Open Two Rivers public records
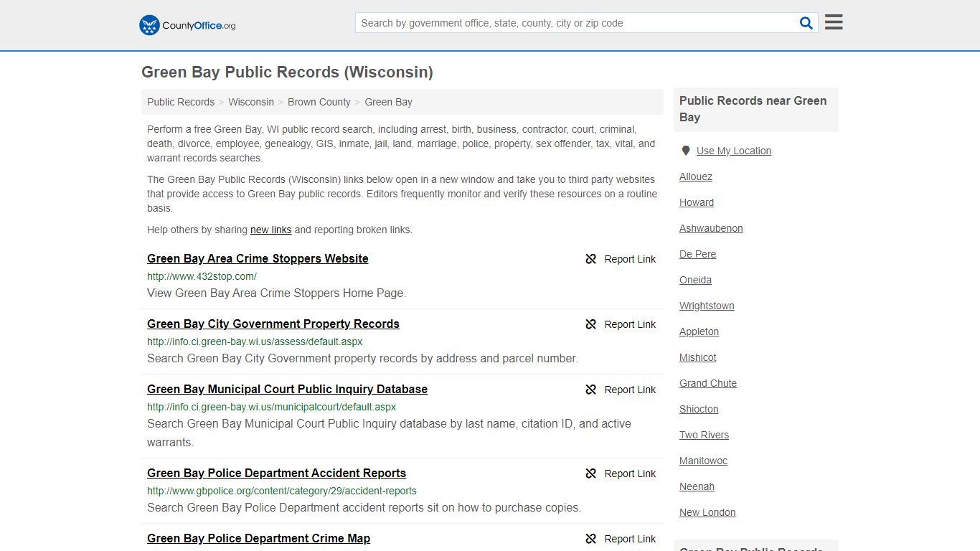This screenshot has width=980, height=551. tap(704, 435)
